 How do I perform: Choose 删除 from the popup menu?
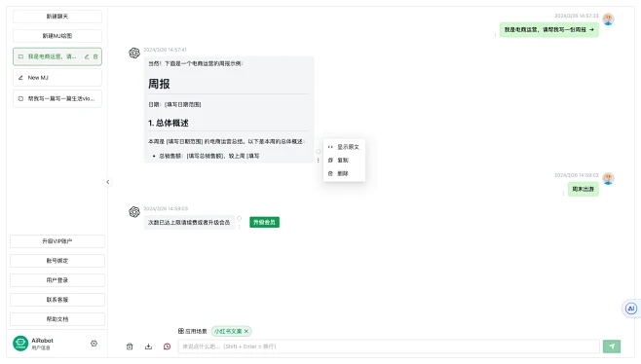[344, 173]
